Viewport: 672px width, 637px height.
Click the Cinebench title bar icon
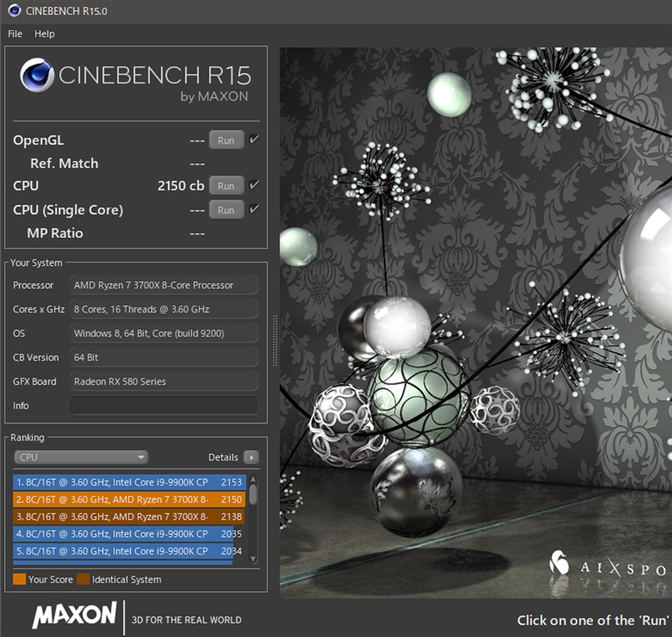tap(14, 10)
